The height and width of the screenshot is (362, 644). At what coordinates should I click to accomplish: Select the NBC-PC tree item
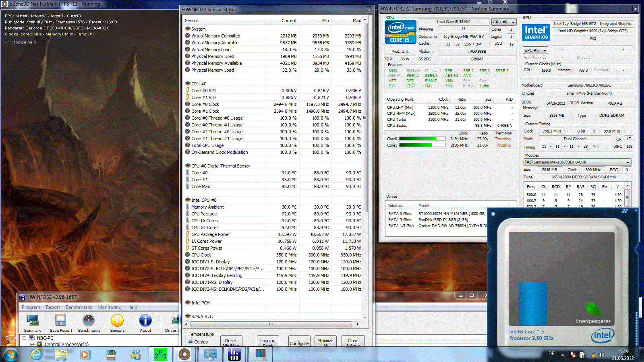coord(45,338)
